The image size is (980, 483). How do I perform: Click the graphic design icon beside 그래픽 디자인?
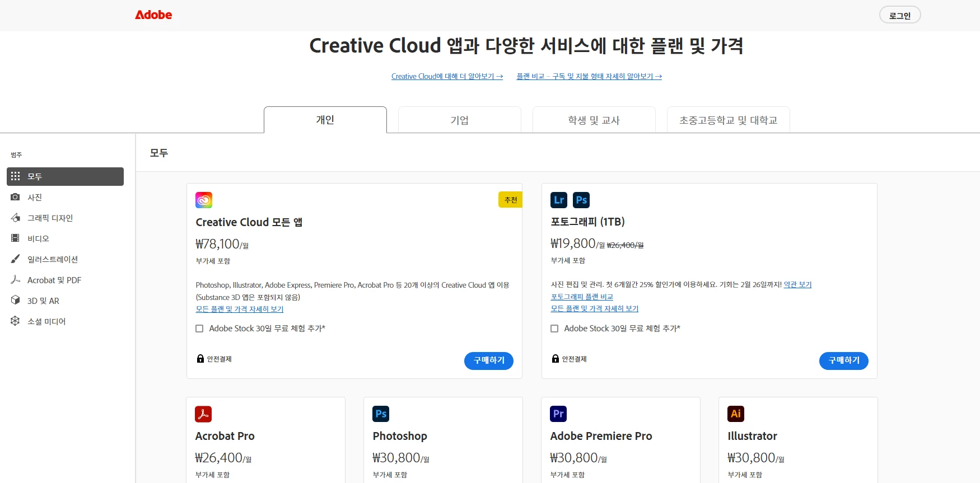click(x=15, y=218)
